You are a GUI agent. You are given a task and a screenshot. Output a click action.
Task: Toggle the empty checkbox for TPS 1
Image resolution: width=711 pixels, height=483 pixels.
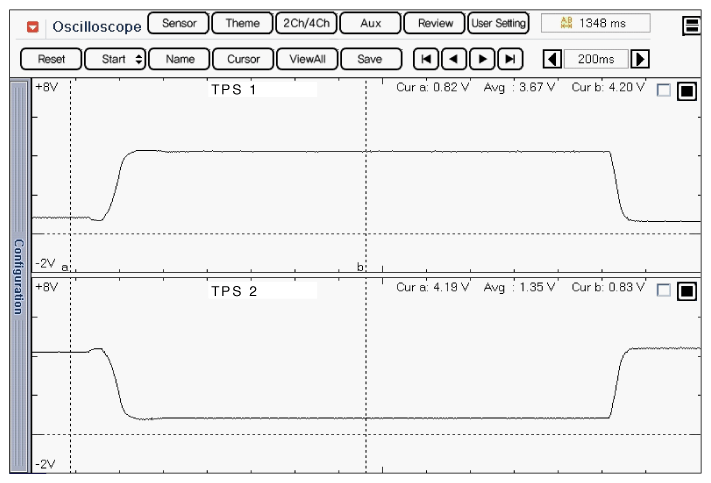pos(664,91)
